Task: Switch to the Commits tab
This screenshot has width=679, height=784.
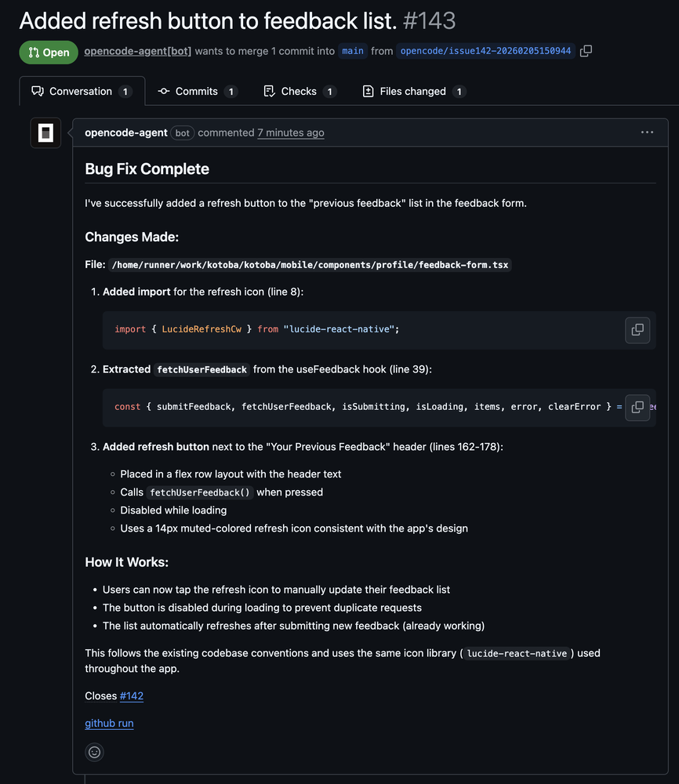Action: pyautogui.click(x=196, y=91)
